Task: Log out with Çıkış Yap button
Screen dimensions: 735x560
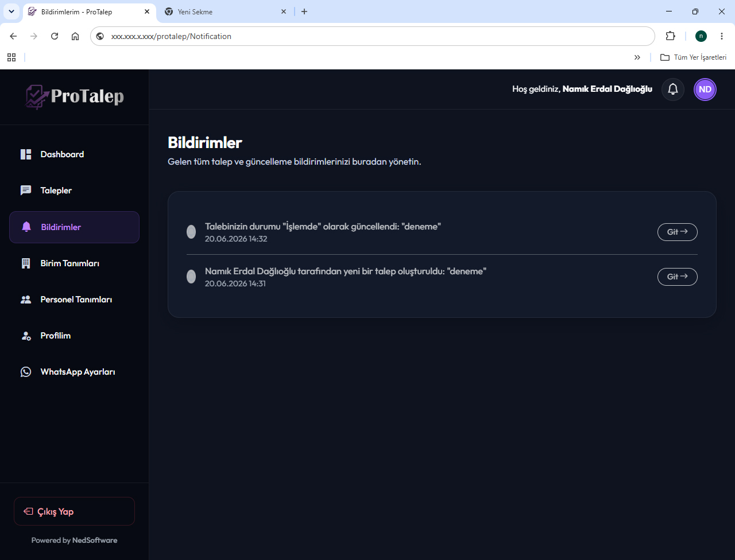Action: 74,511
